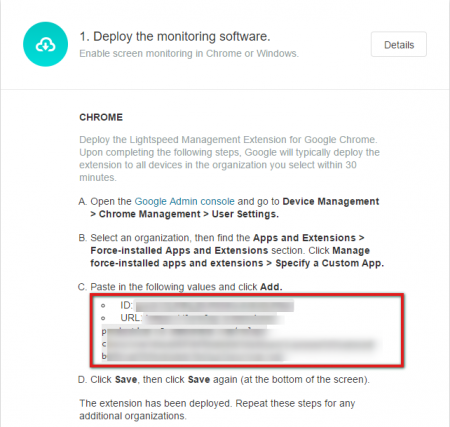Click the 'Deploy the Lightspeed Management Extension' paragraph
The image size is (450, 427).
tap(229, 158)
